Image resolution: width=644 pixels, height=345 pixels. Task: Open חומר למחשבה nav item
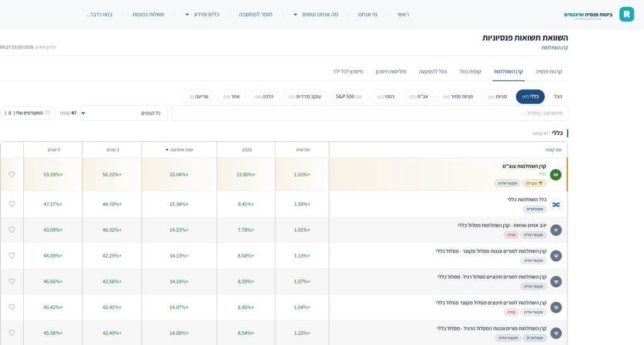256,14
